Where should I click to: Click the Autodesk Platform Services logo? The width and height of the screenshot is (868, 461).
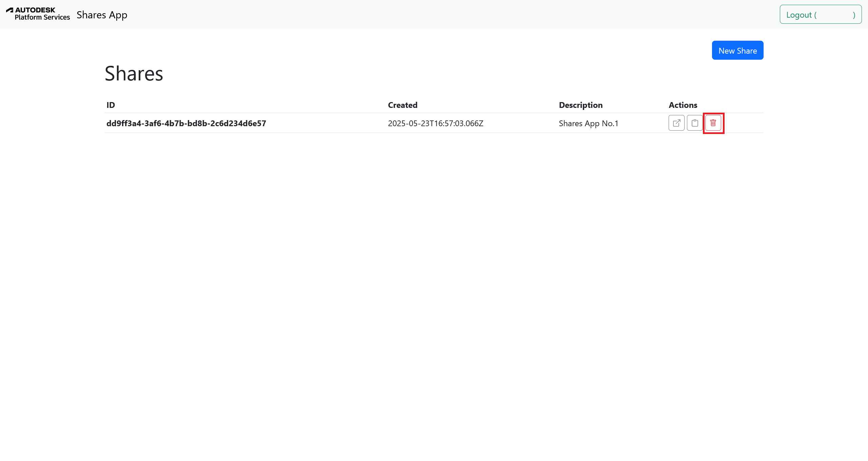point(38,14)
